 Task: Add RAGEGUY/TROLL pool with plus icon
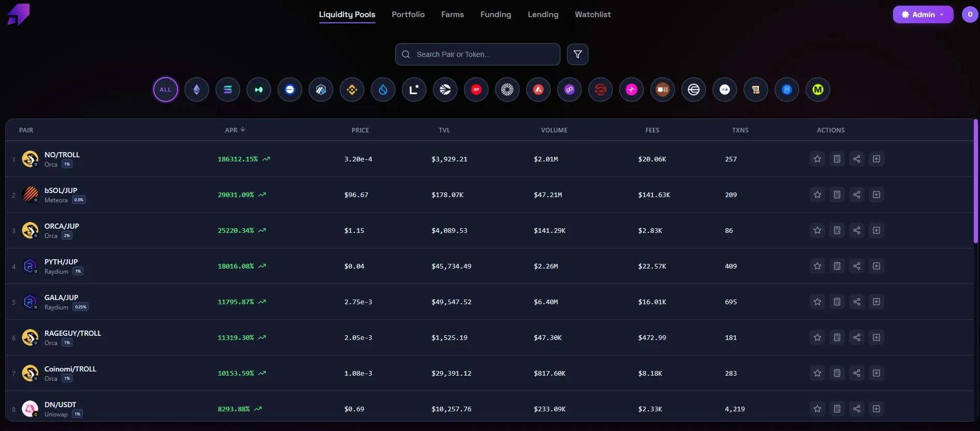(x=876, y=337)
